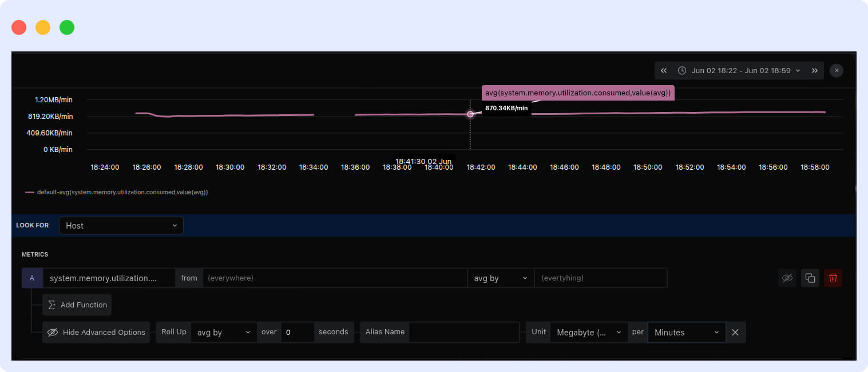Screen dimensions: 868x372
Task: Toggle visibility of metric query A
Action: (x=787, y=278)
